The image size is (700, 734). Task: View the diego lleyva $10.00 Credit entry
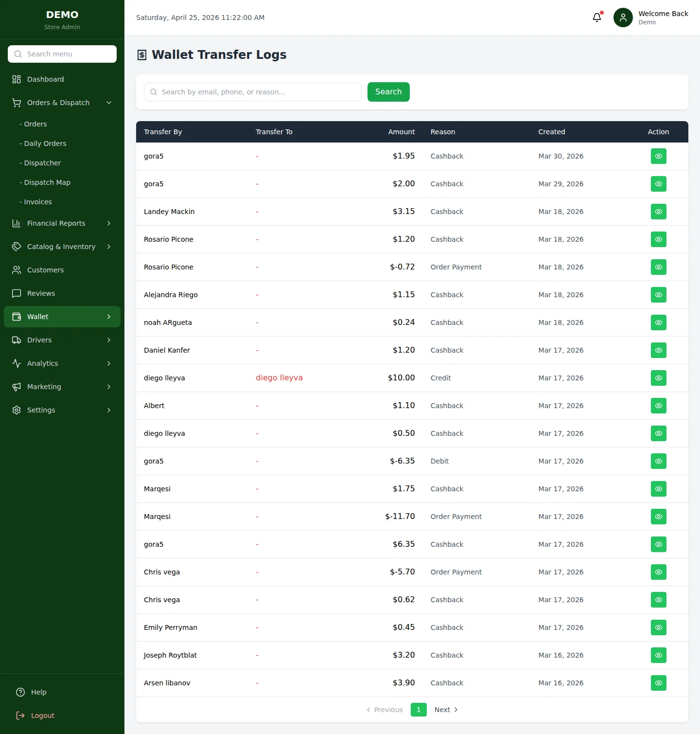tap(658, 378)
